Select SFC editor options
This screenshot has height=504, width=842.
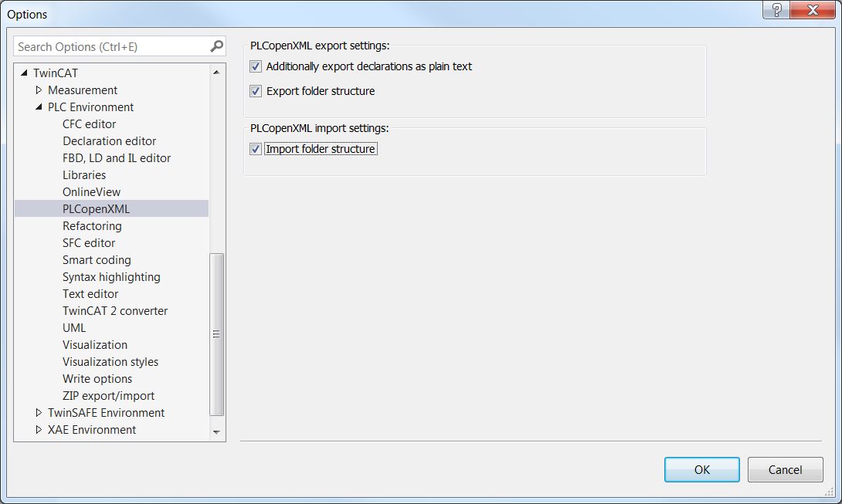(89, 243)
